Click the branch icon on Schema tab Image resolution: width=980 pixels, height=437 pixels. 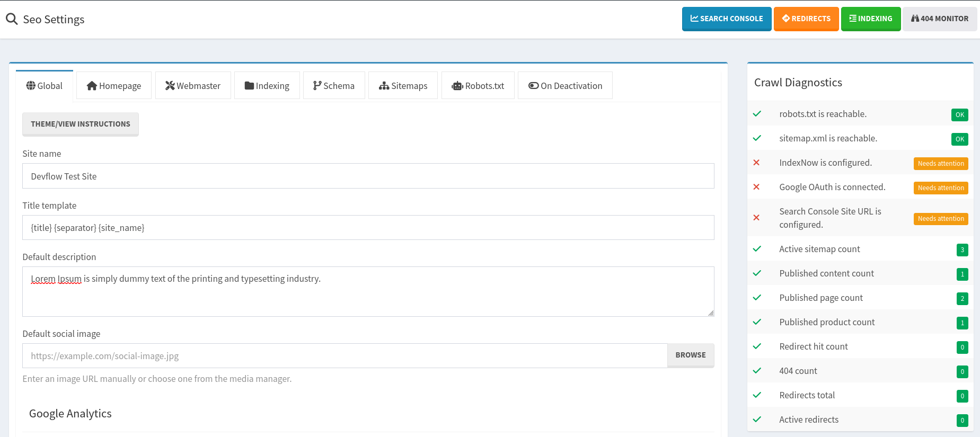pos(317,86)
